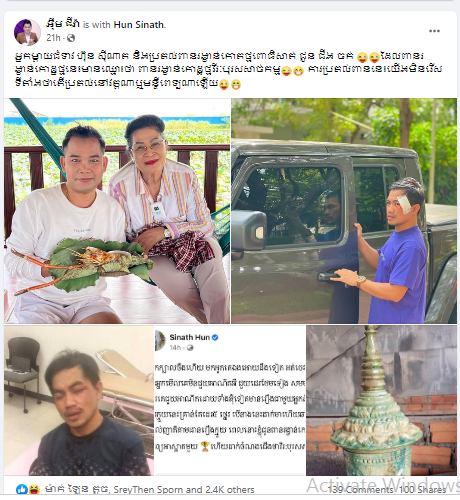Click the public globe audience icon
The image size is (460, 500).
click(71, 38)
